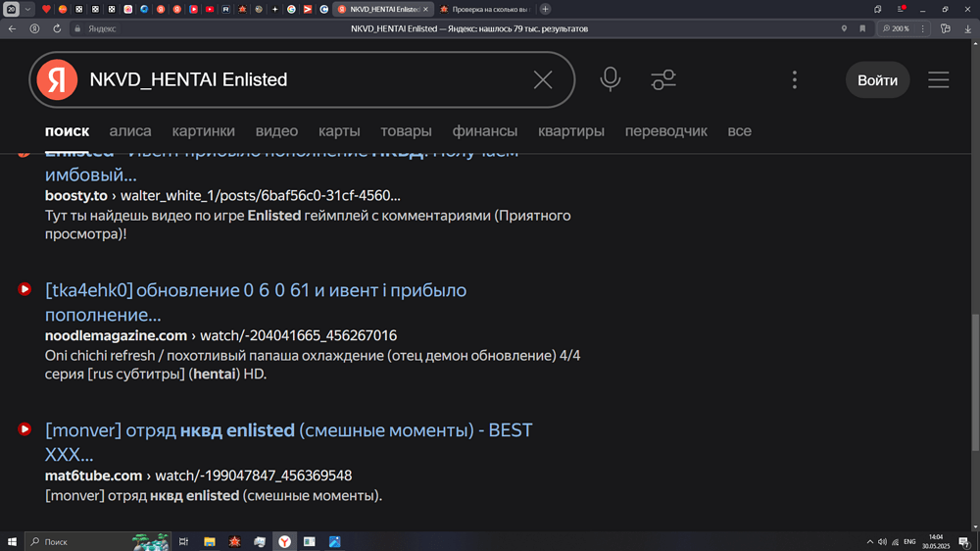Open Task View on the taskbar
This screenshot has width=980, height=551.
[x=183, y=541]
